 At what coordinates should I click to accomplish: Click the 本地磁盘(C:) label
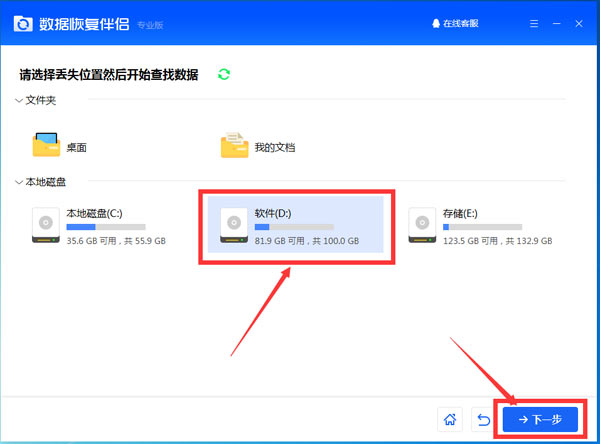pyautogui.click(x=95, y=213)
